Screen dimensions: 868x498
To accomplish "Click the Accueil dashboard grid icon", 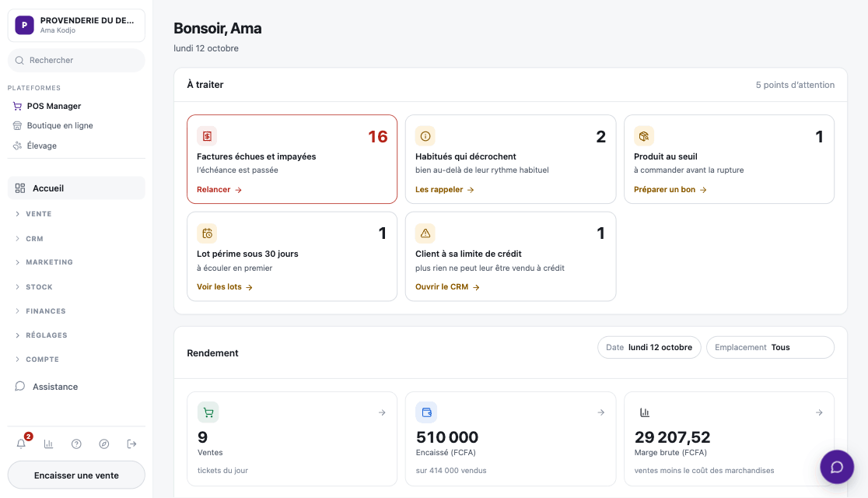I will pos(20,188).
